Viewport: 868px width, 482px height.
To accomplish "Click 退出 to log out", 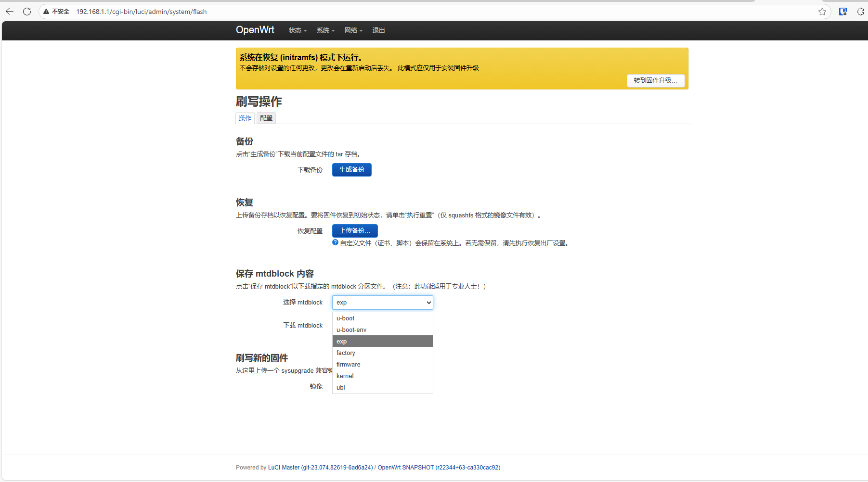I will coord(378,30).
